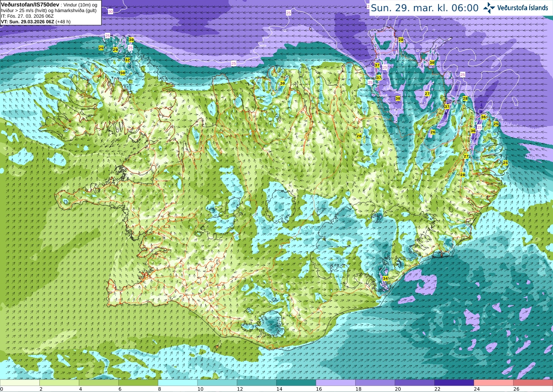
Task: Click the yellow 29 gust marker
Action: click(x=115, y=50)
